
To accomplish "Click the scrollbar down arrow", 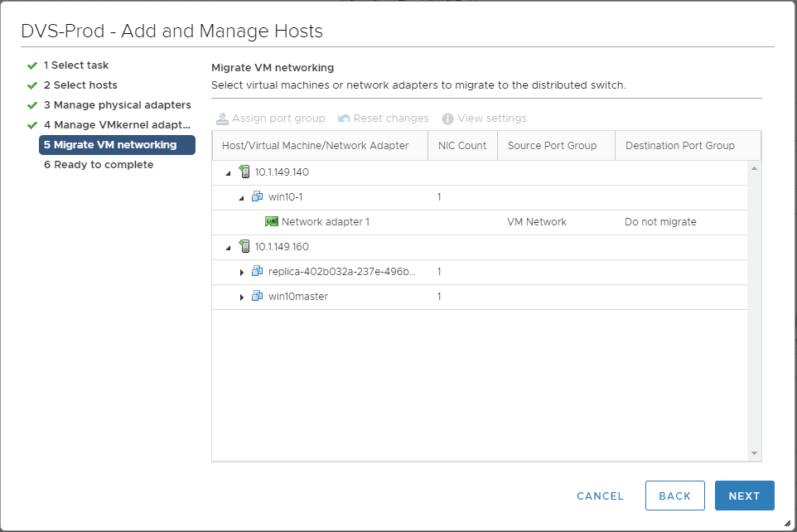I will point(755,454).
